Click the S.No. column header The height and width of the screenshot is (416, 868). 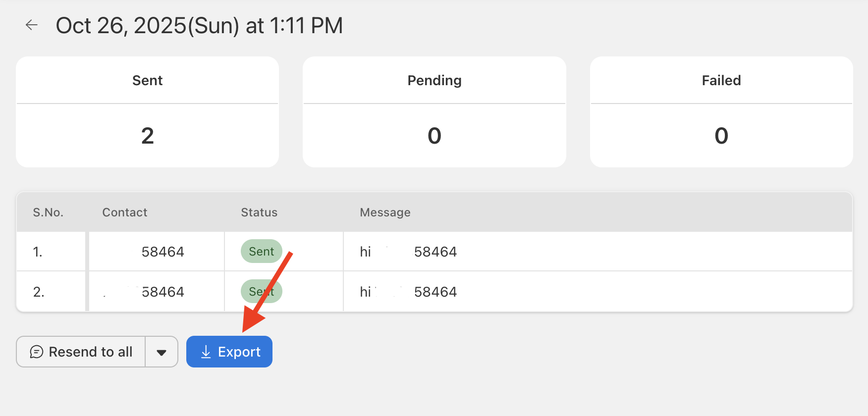pos(48,212)
